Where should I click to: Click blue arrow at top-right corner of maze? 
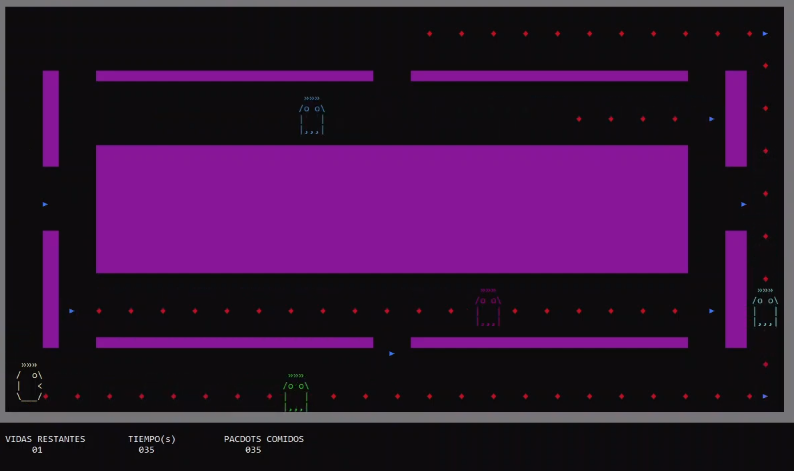(x=765, y=34)
